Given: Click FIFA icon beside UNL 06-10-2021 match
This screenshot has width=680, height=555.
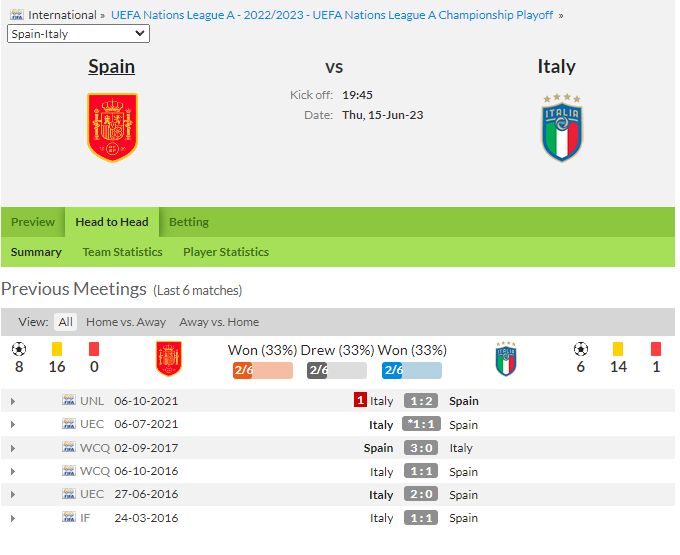Looking at the screenshot, I should 69,400.
